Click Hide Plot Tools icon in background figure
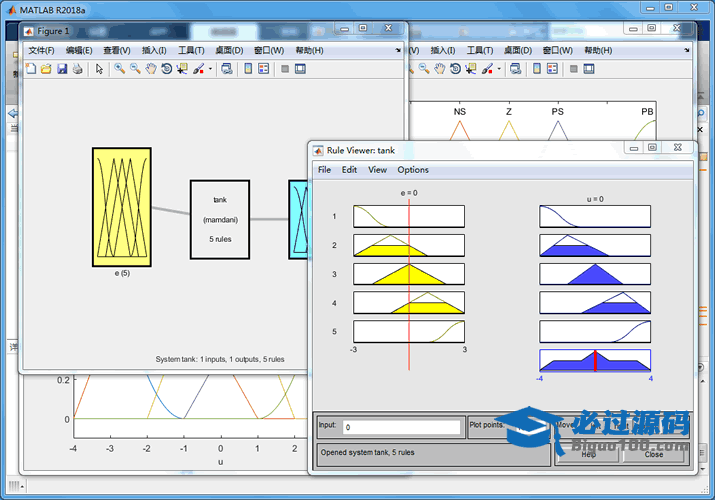Image resolution: width=715 pixels, height=500 pixels. 574,69
